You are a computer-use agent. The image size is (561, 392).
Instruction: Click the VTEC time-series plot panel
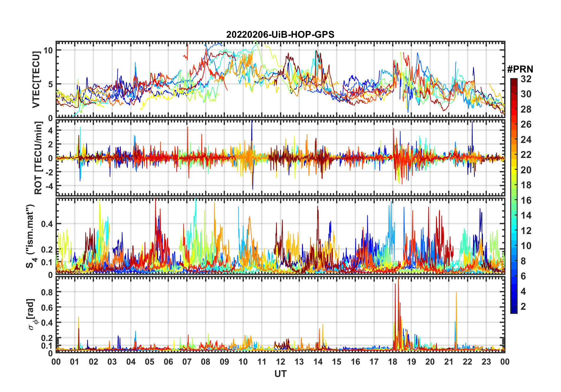(280, 80)
